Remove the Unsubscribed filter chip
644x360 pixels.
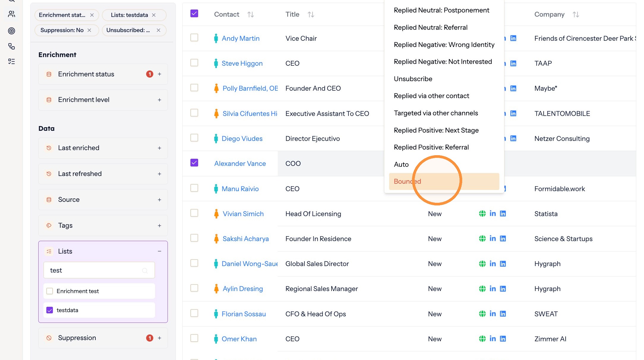click(x=159, y=30)
